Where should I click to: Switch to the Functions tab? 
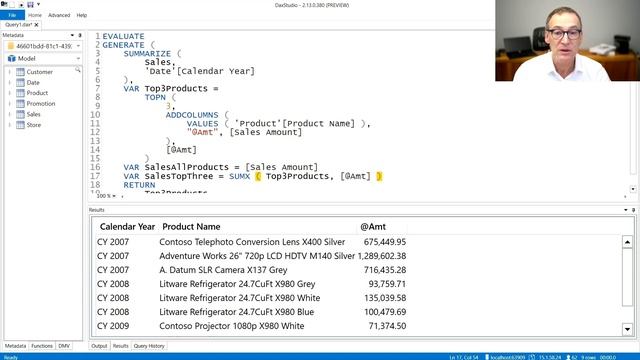click(x=42, y=346)
